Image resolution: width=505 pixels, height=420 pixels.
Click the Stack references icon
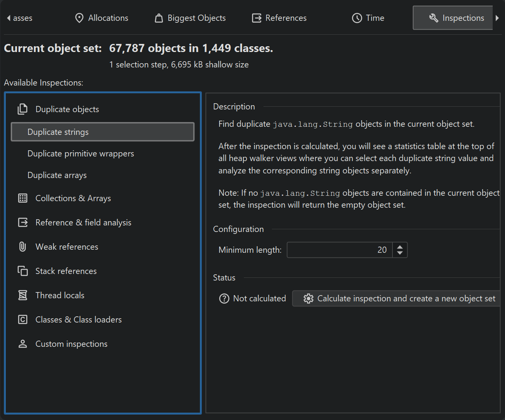point(23,271)
